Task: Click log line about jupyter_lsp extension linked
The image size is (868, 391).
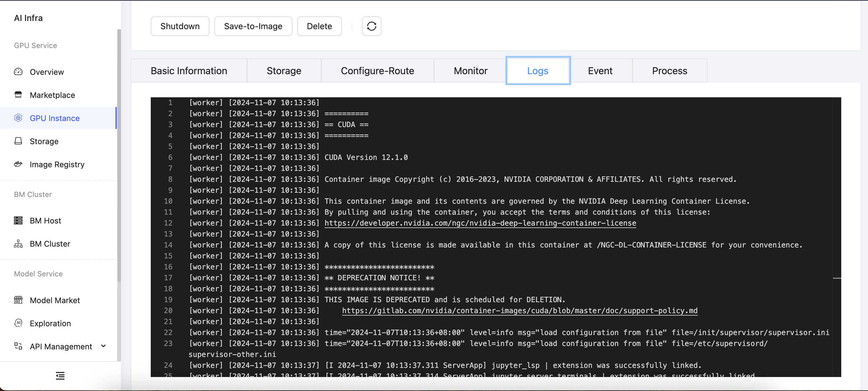Action: tap(513, 365)
